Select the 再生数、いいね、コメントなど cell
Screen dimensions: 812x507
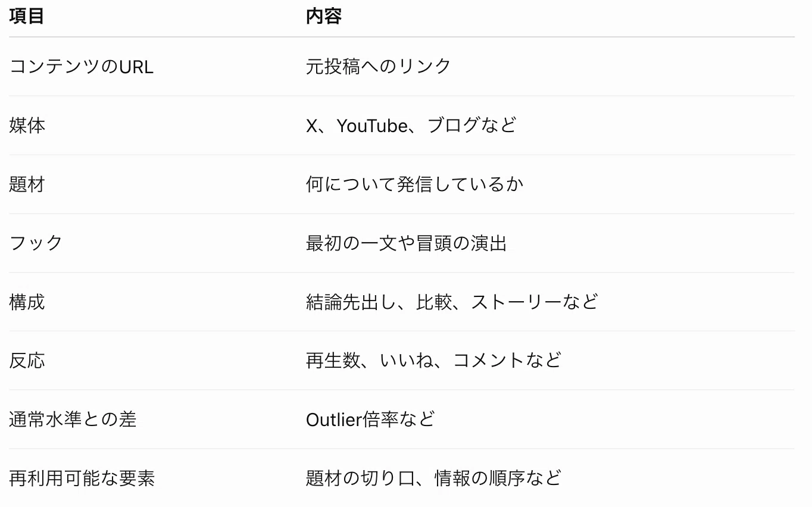(433, 360)
